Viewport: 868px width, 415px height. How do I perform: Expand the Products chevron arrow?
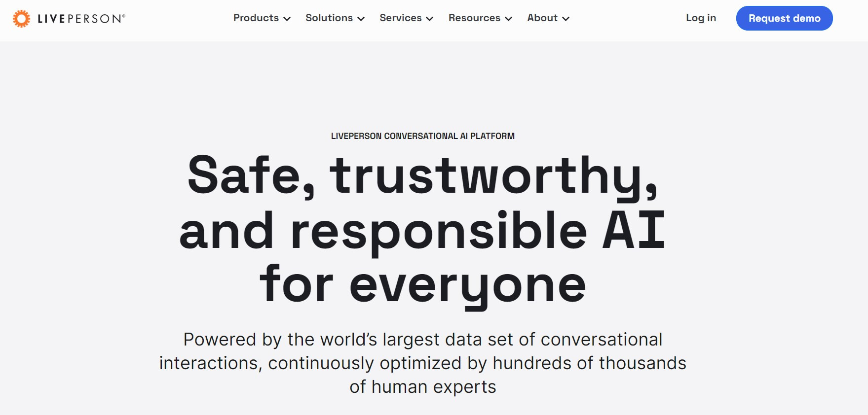point(287,19)
